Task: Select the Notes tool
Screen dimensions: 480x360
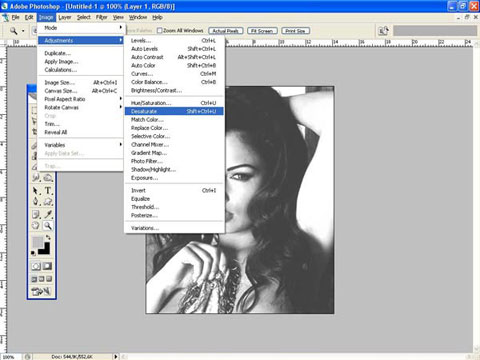Action: click(x=36, y=214)
